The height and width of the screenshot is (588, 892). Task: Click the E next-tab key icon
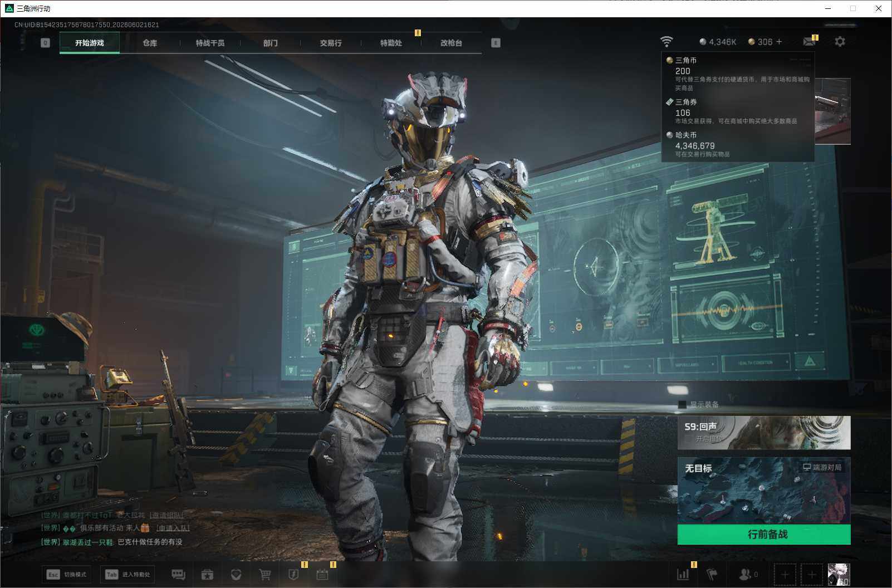pyautogui.click(x=496, y=43)
